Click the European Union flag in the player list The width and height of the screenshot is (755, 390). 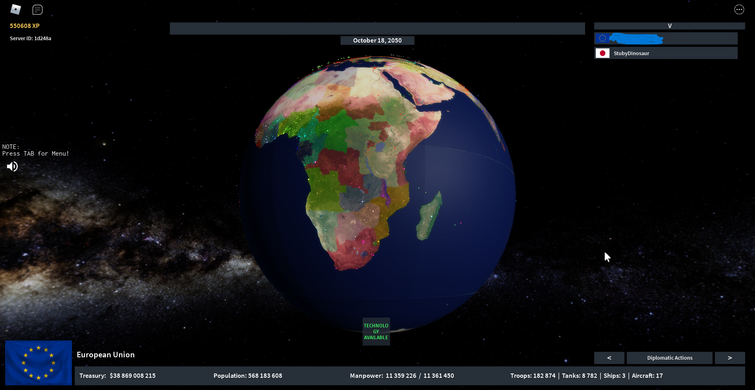pyautogui.click(x=602, y=39)
